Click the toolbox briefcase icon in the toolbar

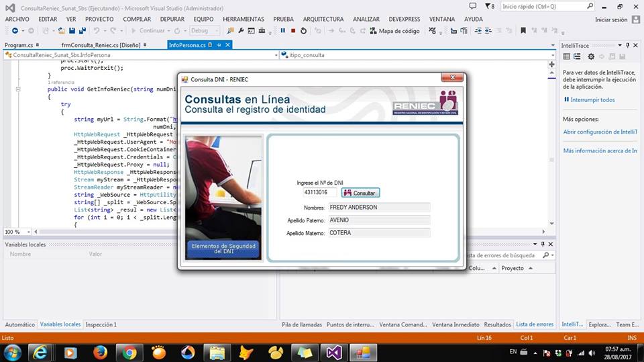tap(262, 31)
